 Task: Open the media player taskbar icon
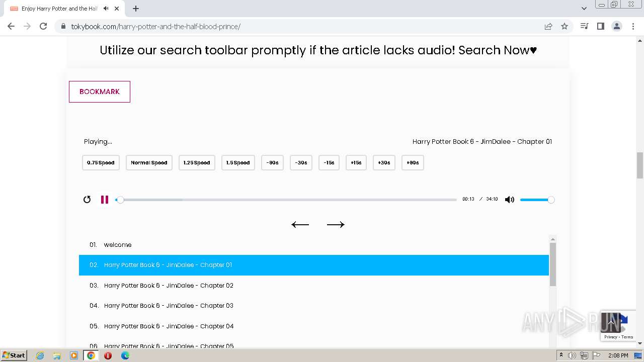[x=74, y=355]
